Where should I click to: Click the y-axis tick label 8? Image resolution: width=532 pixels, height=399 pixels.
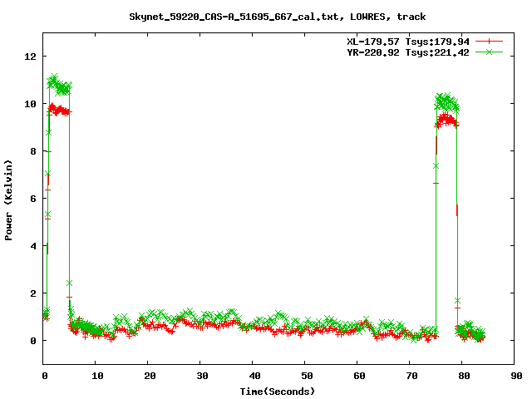[x=33, y=151]
